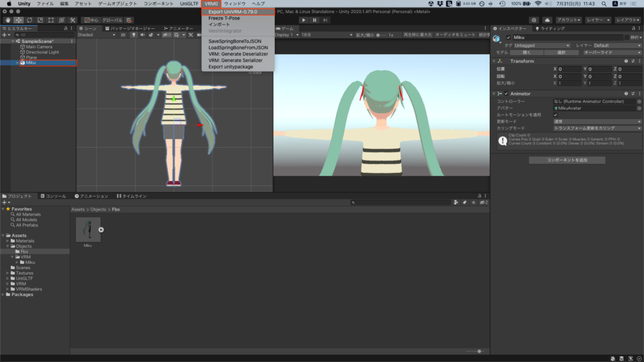
Task: Select the Rotate tool in the toolbar
Action: (29, 20)
